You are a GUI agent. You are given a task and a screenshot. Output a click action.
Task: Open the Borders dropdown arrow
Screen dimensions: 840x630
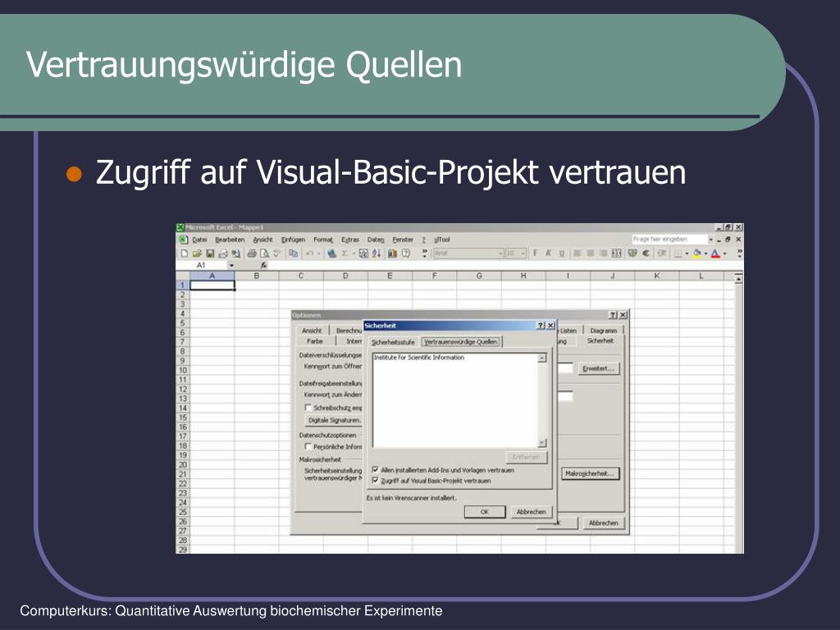[687, 253]
